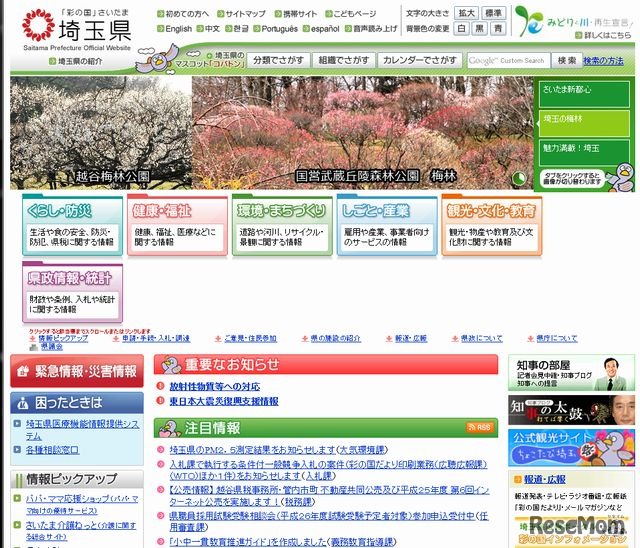Open the 放射性物質等への対応 notice link
The width and height of the screenshot is (640, 548).
point(215,386)
